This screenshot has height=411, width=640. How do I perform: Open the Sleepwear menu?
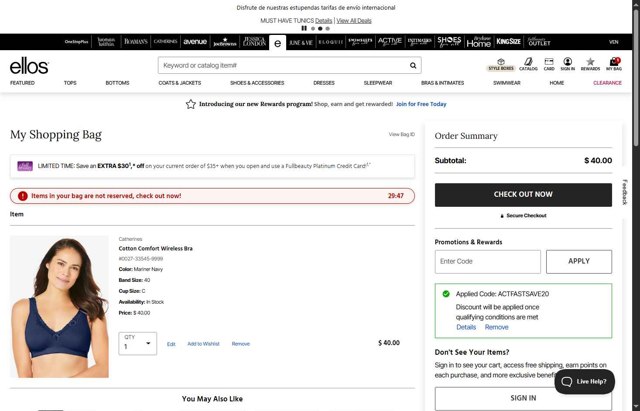point(378,83)
